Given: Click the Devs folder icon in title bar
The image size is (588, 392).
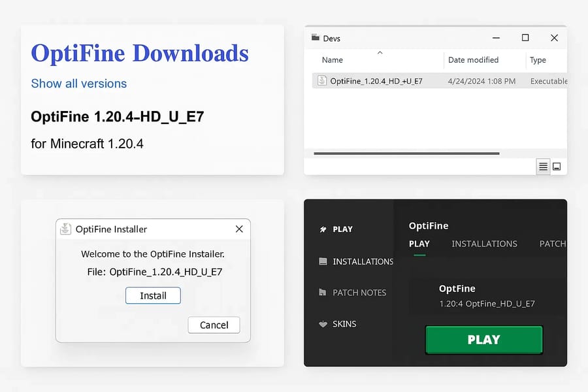Looking at the screenshot, I should click(316, 38).
